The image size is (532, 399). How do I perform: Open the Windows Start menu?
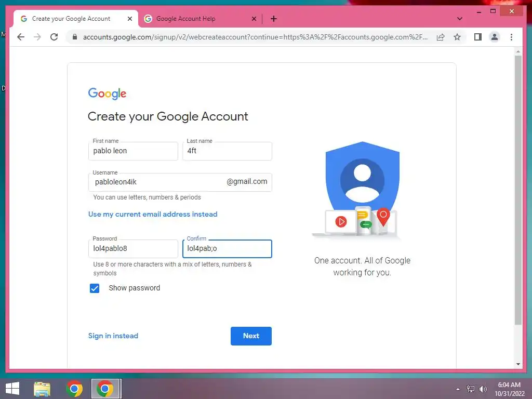tap(12, 389)
